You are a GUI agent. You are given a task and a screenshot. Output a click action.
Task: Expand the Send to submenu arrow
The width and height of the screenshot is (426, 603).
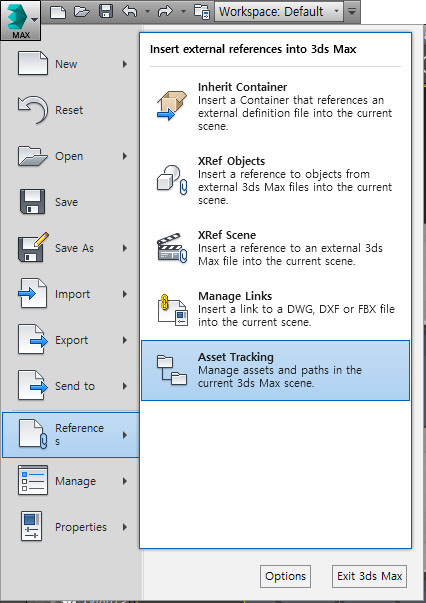(125, 386)
